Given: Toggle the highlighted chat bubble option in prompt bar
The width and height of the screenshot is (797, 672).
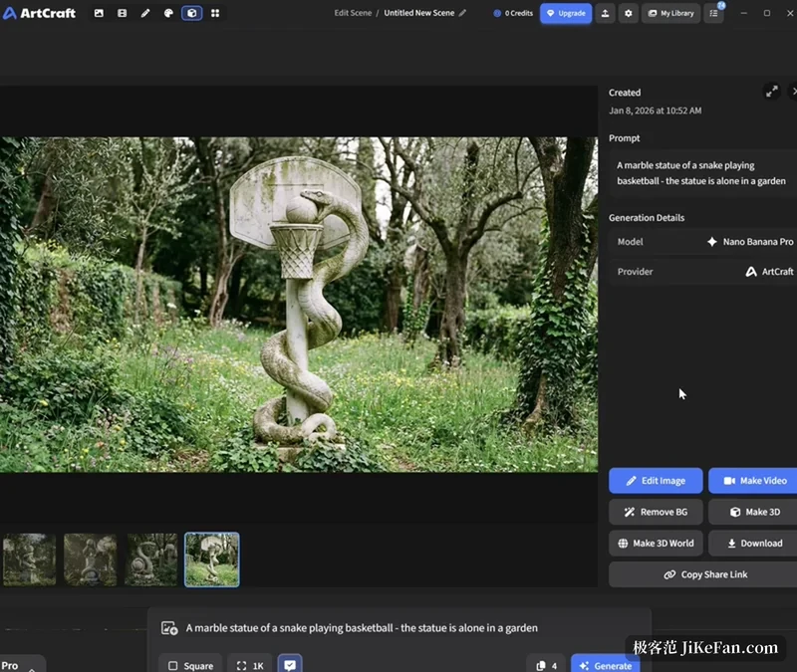Looking at the screenshot, I should (290, 664).
